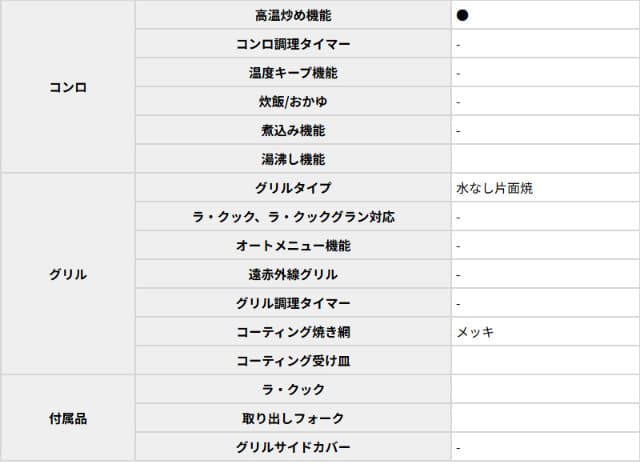
Task: Click the 煮込み機能 label
Action: point(293,130)
